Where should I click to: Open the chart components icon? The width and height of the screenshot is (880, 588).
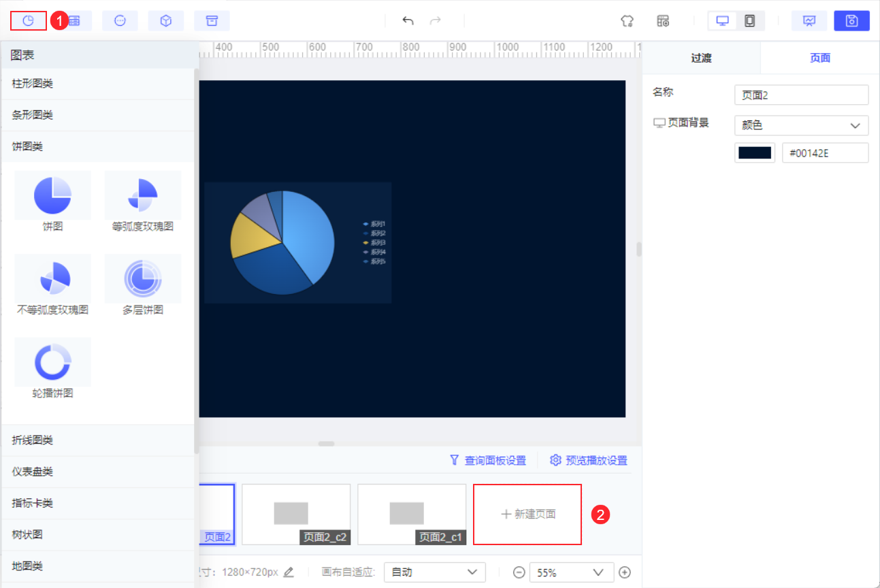pos(29,21)
